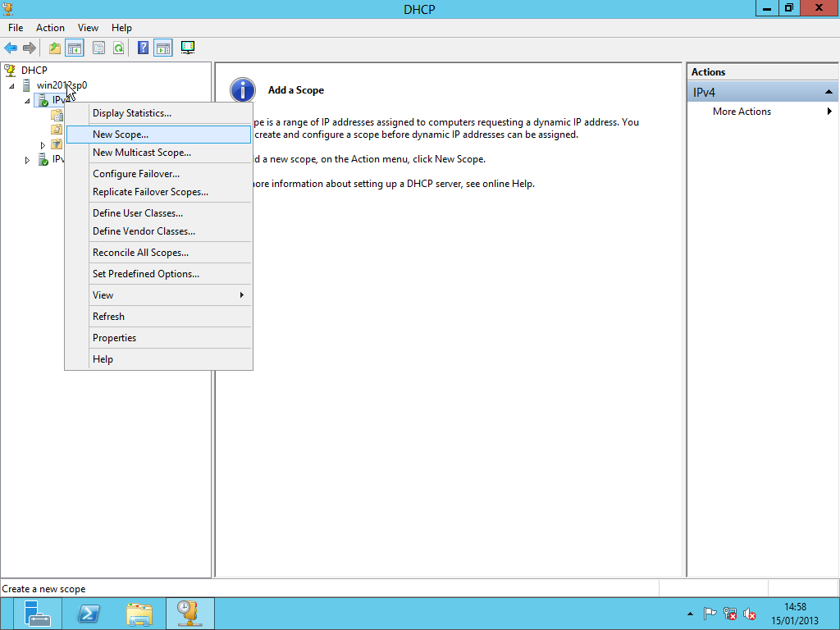Open PowerShell from the taskbar

point(89,614)
